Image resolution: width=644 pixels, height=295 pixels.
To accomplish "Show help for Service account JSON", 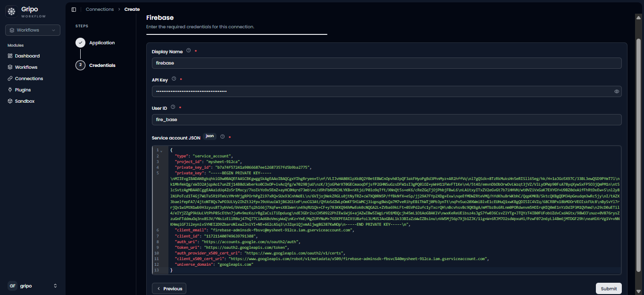I will click(222, 137).
